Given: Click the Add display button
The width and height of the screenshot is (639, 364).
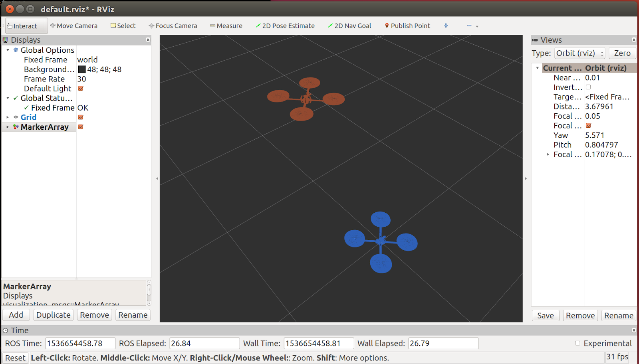Looking at the screenshot, I should point(16,315).
